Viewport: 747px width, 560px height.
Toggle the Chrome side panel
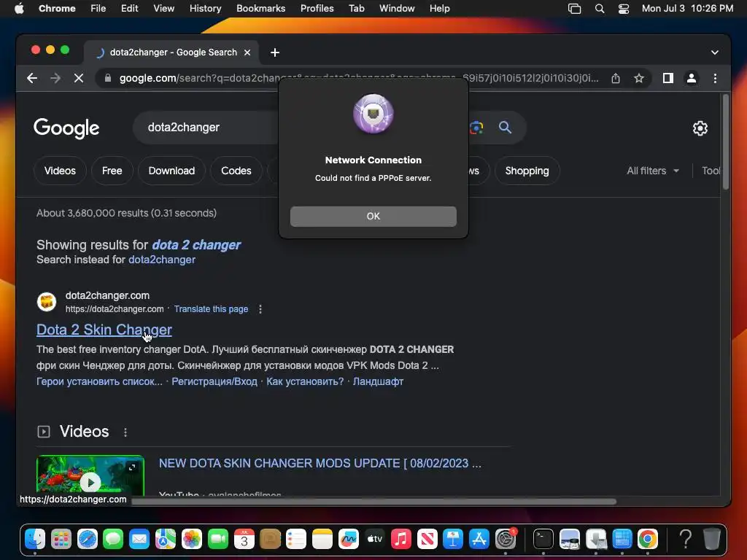(x=668, y=78)
